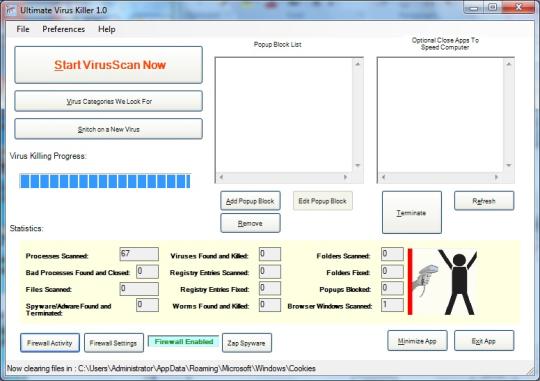Click Start VirusScan Now button

[x=108, y=65]
